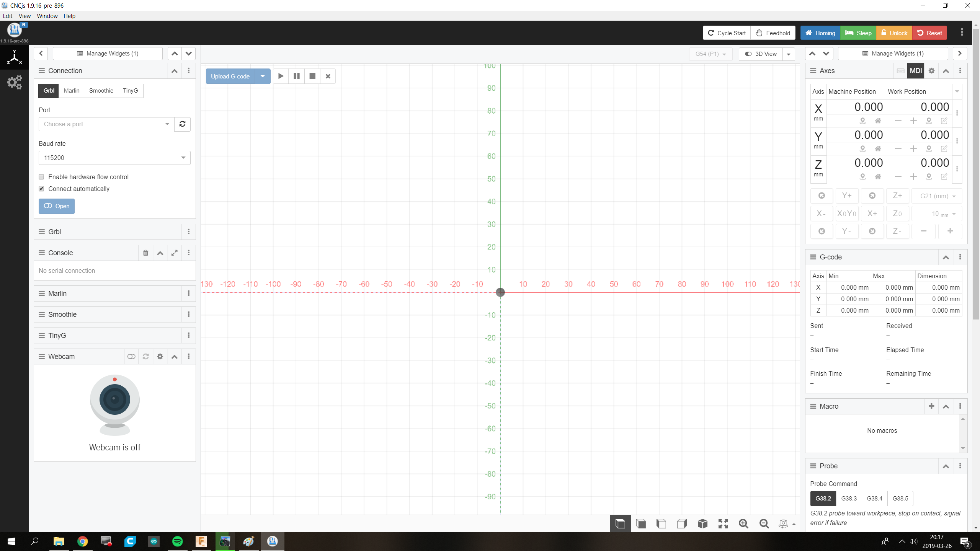Select the Marlin controller tab
The width and height of the screenshot is (980, 551).
(72, 91)
